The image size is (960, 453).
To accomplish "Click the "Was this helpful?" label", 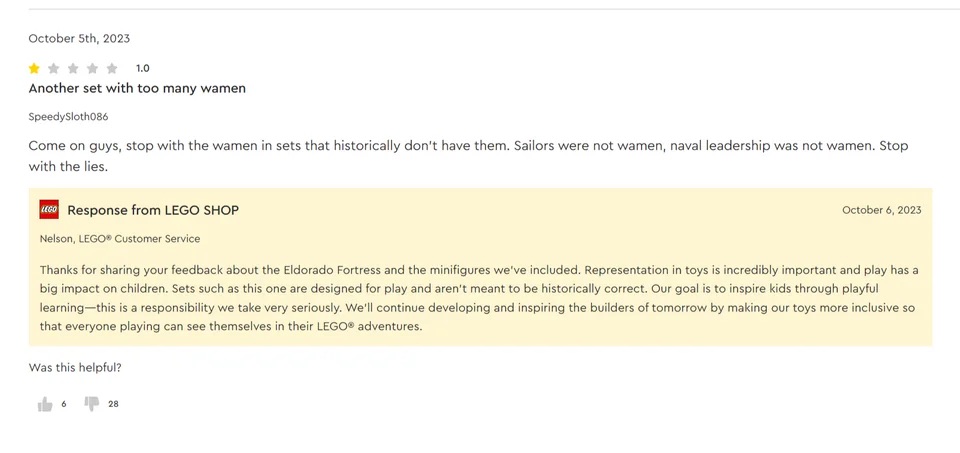I will click(75, 368).
